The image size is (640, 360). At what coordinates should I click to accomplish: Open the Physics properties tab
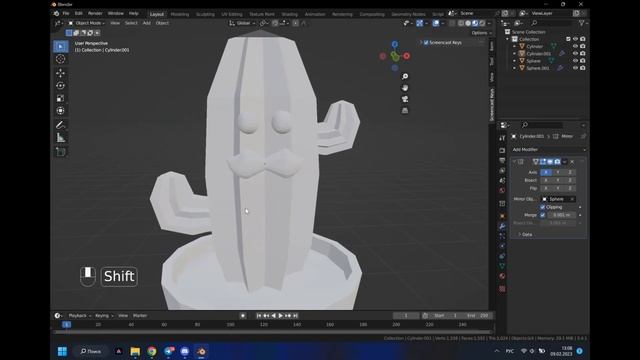tap(502, 246)
